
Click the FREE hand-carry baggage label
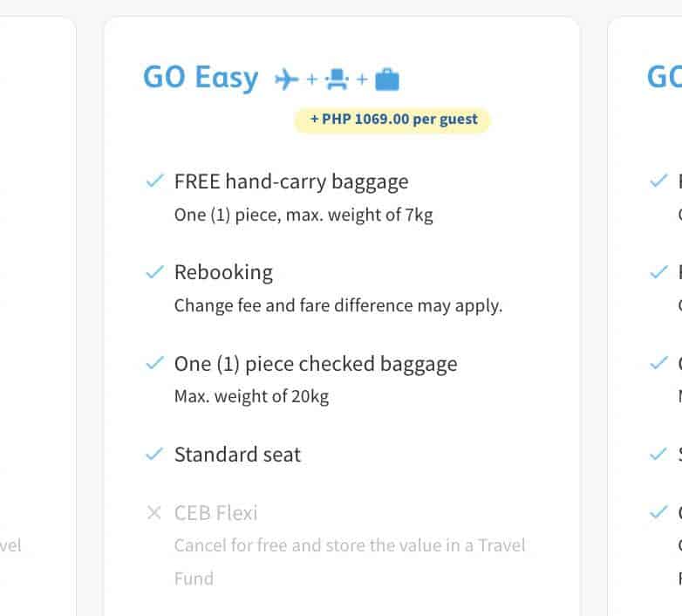[291, 181]
